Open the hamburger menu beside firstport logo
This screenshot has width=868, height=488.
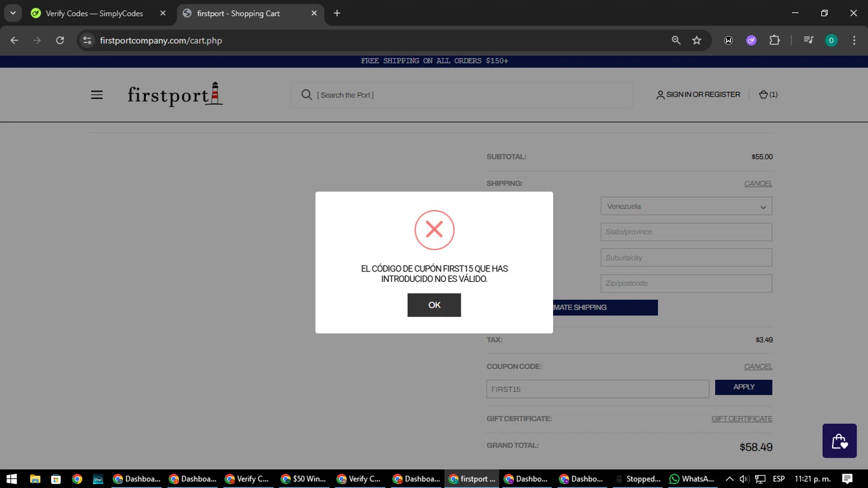[x=97, y=95]
